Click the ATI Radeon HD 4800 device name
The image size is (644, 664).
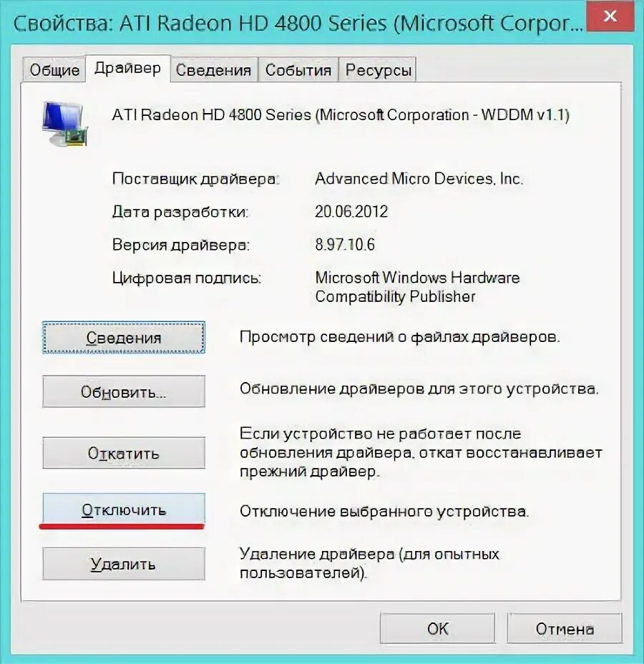click(341, 114)
